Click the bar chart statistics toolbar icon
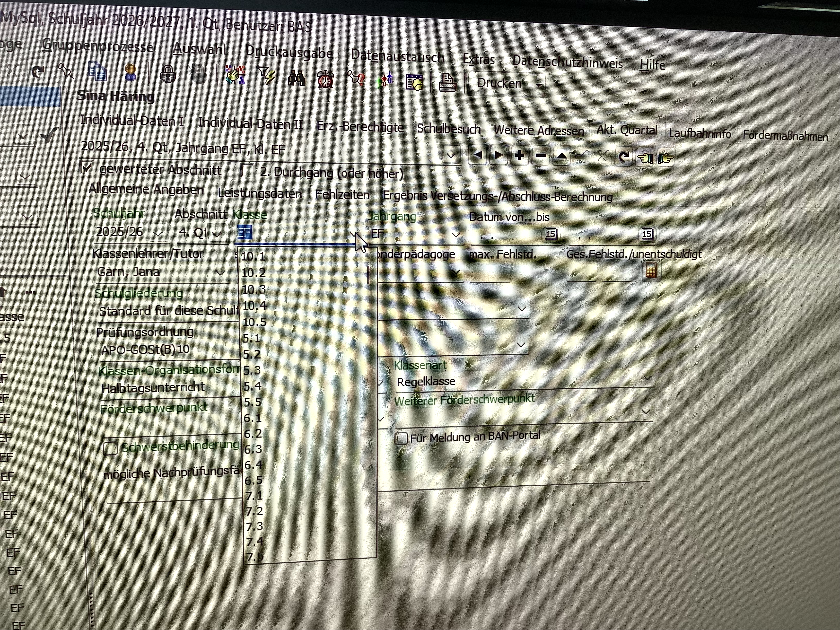 pyautogui.click(x=386, y=81)
